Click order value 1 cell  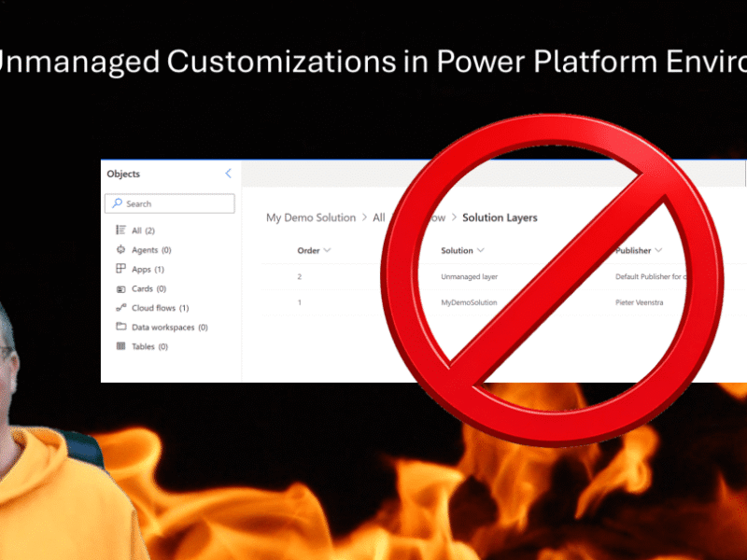[299, 302]
